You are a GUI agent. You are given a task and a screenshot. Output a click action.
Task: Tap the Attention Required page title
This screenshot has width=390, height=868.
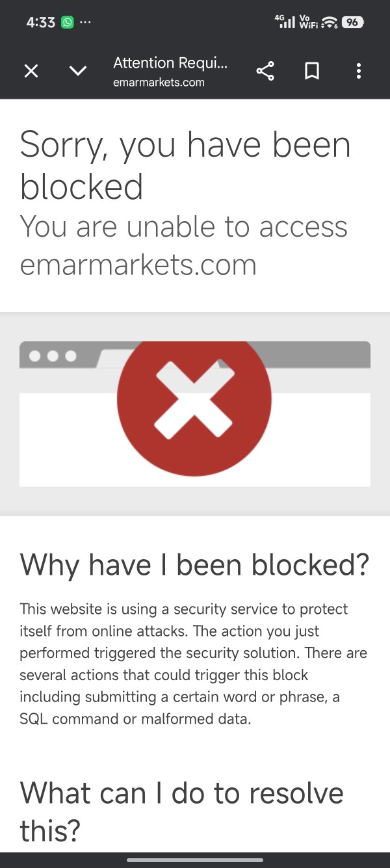[170, 63]
